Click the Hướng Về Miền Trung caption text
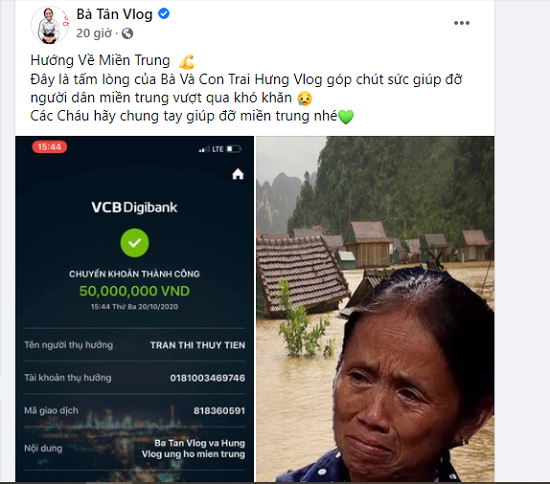This screenshot has height=484, width=550. (100, 60)
